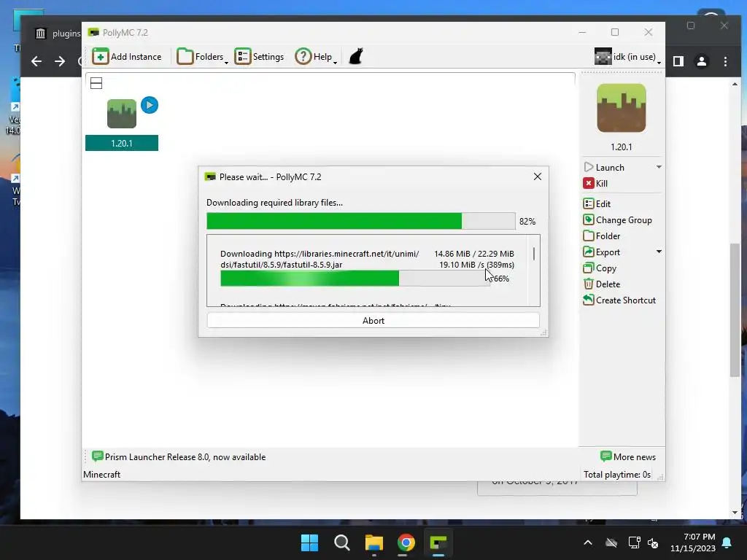
Task: Click Kill to stop the instance
Action: point(595,183)
